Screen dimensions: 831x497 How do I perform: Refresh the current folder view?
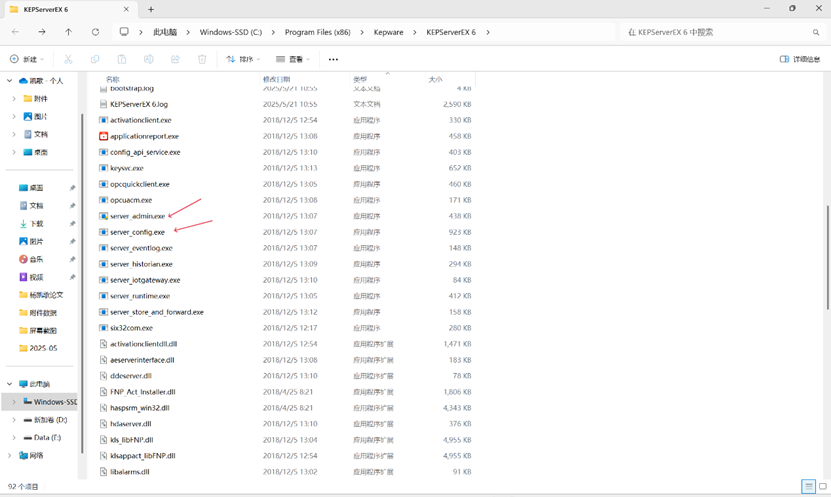point(95,32)
